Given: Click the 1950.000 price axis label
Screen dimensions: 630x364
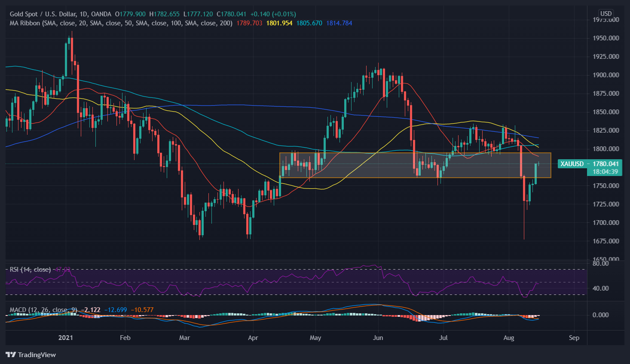Looking at the screenshot, I should [606, 38].
